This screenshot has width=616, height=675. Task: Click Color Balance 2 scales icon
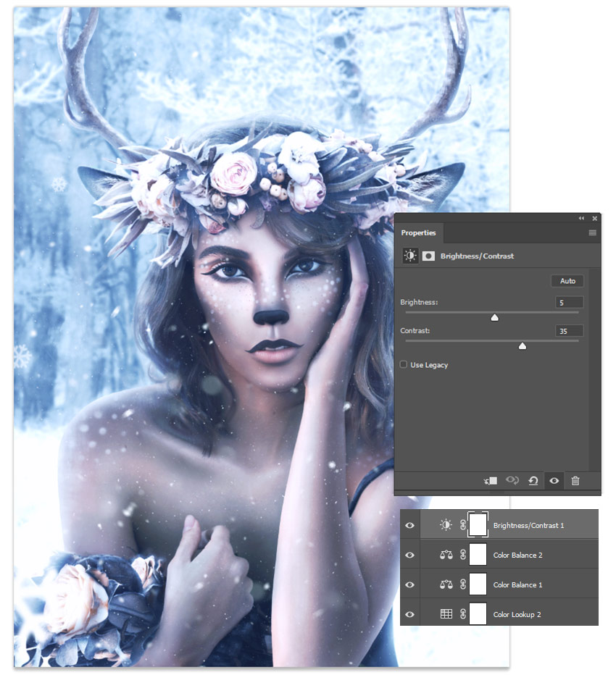(x=446, y=555)
